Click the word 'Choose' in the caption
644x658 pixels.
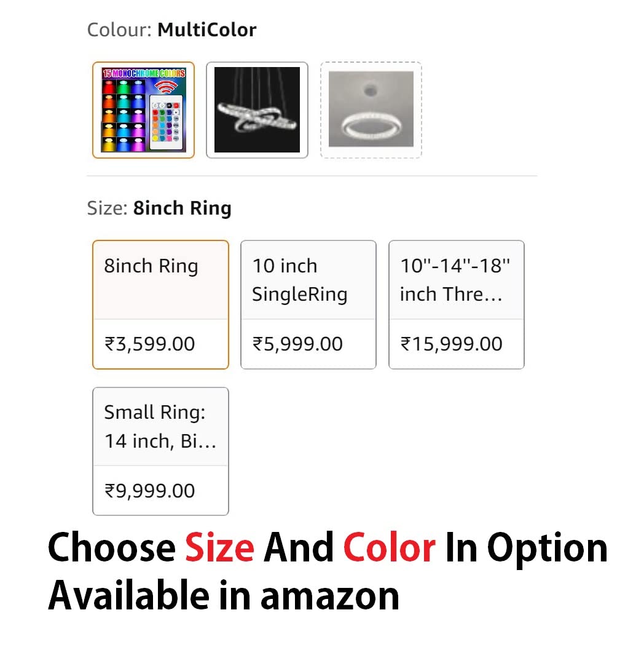coord(112,547)
